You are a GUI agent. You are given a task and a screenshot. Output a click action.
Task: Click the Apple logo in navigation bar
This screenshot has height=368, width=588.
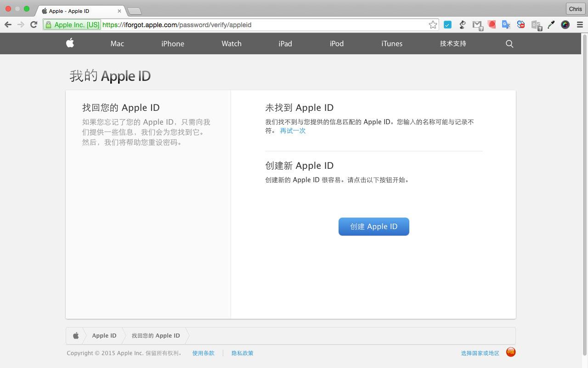[x=70, y=43]
